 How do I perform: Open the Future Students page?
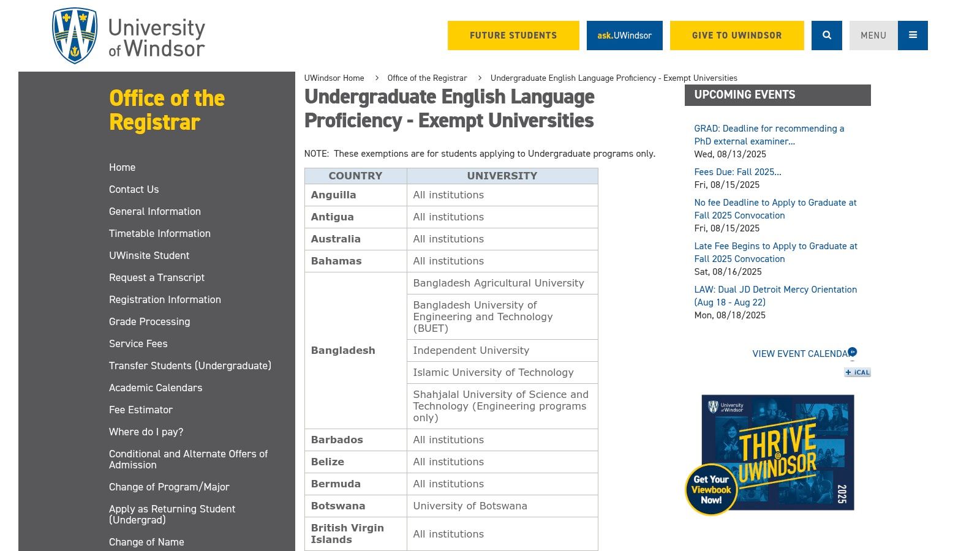[x=513, y=36]
